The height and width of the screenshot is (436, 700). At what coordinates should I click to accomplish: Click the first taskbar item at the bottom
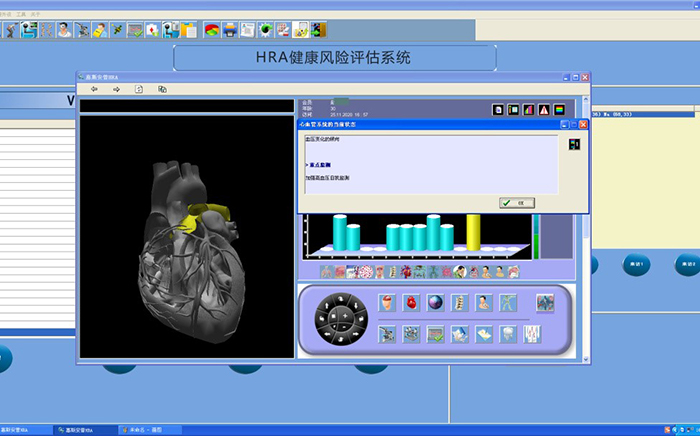click(x=25, y=429)
